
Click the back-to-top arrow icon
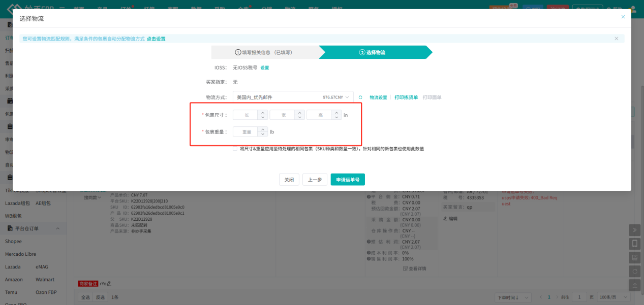coord(634,285)
